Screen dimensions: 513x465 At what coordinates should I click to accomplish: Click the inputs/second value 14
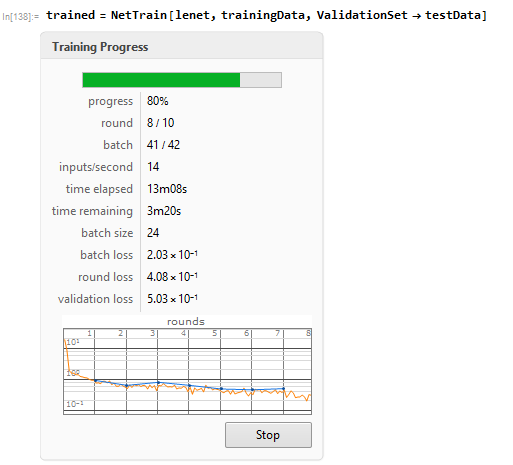153,167
